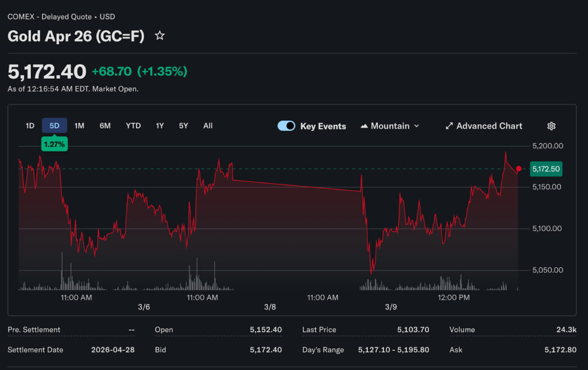Click the 5,172.50 price label on axis
Image resolution: width=588 pixels, height=370 pixels.
546,169
